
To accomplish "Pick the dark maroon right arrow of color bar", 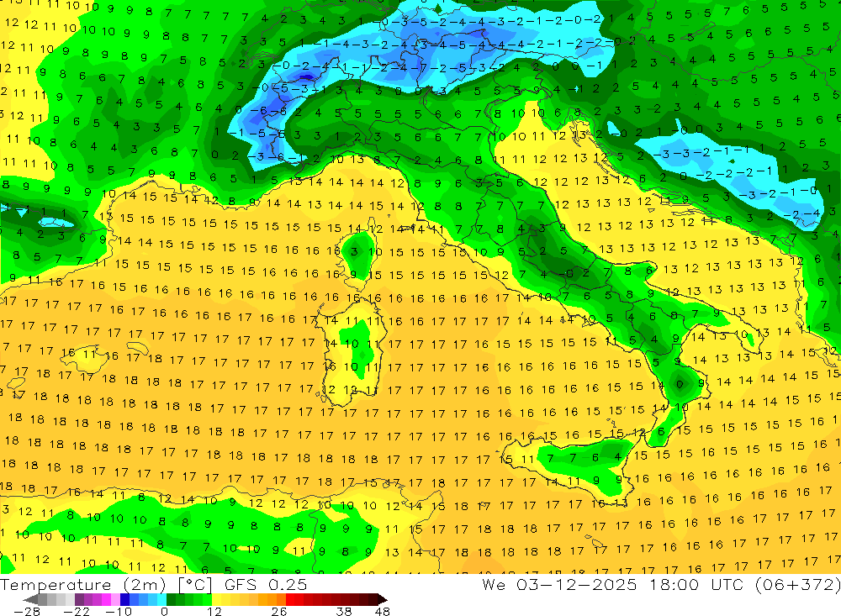I will point(382,599).
